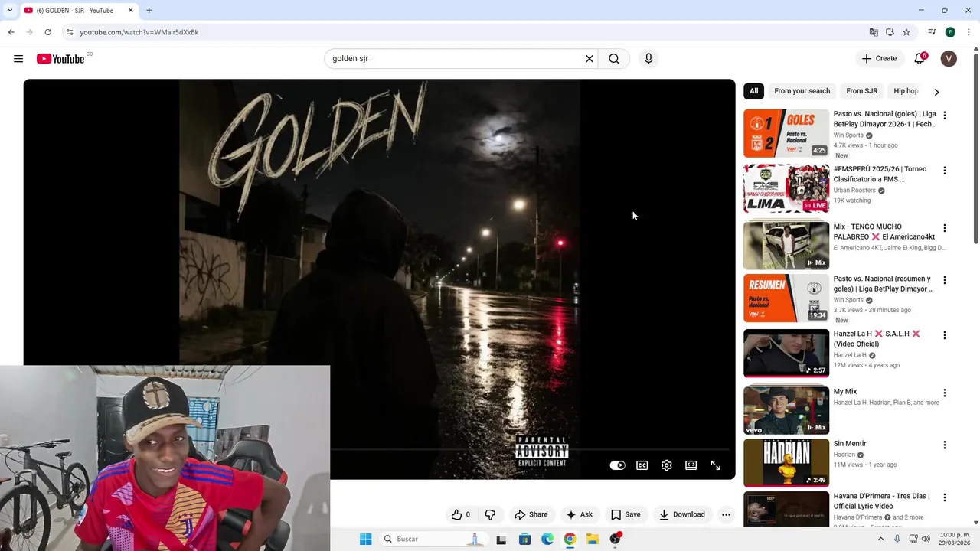Click the Create button
This screenshot has height=551, width=980.
[879, 59]
